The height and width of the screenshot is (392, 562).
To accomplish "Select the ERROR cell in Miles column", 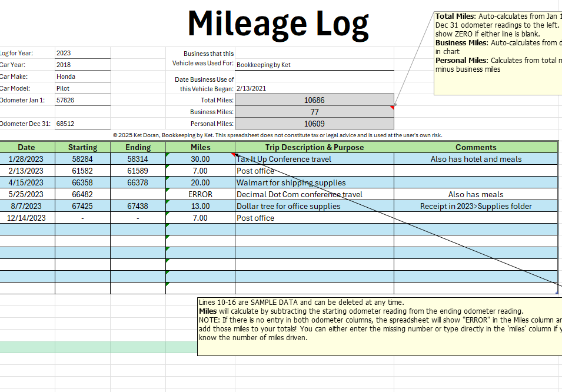I will click(x=200, y=194).
